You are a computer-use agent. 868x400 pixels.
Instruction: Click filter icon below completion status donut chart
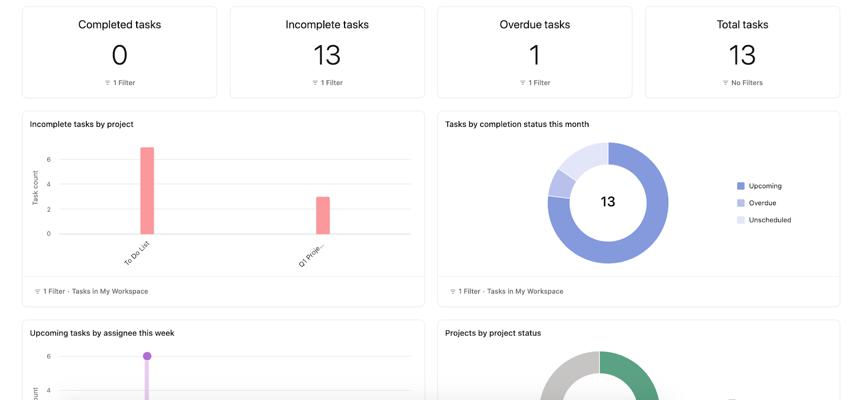point(453,291)
